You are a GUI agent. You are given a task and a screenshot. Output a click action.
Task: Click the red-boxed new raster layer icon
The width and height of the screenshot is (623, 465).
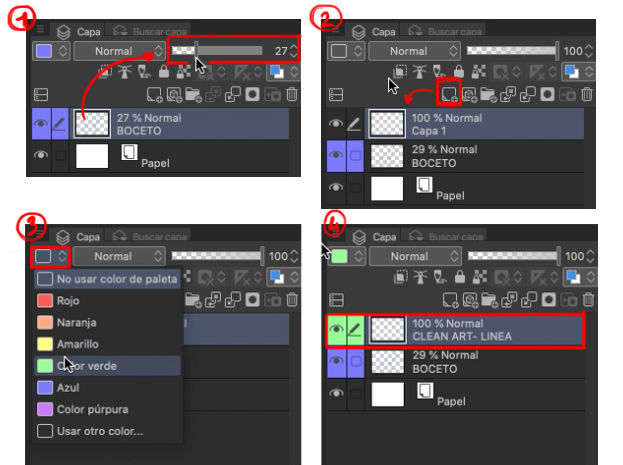[449, 95]
